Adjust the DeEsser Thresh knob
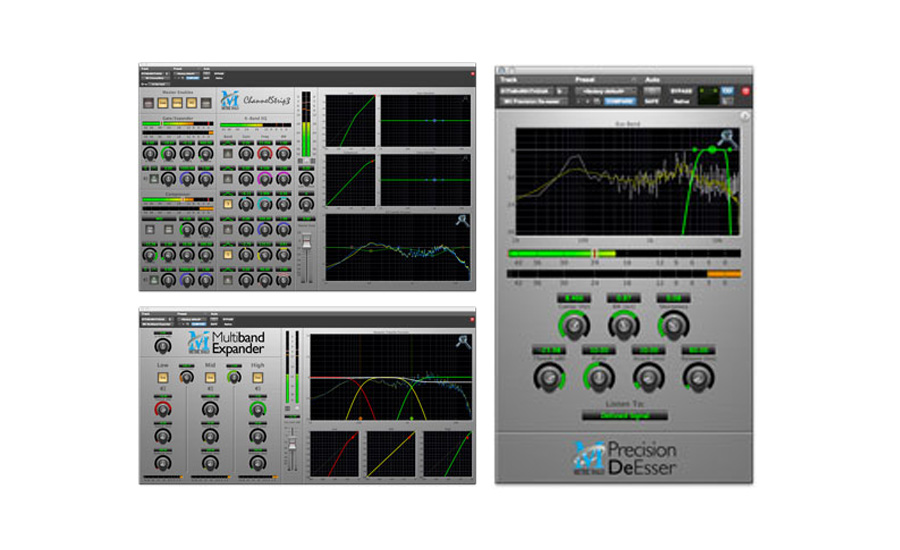The image size is (900, 550). click(x=549, y=378)
